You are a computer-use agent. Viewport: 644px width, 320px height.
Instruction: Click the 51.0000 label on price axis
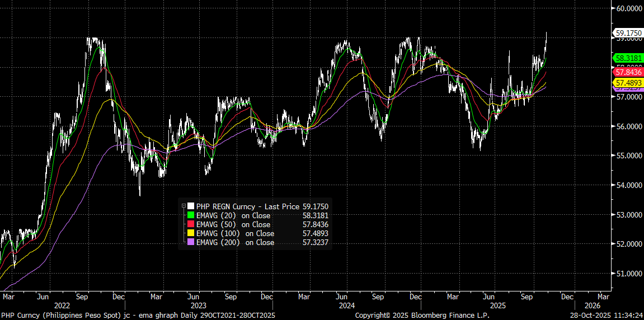[628, 274]
